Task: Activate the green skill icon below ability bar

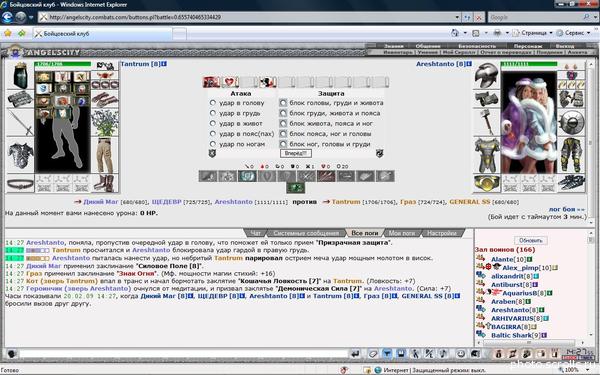Action: 296,188
